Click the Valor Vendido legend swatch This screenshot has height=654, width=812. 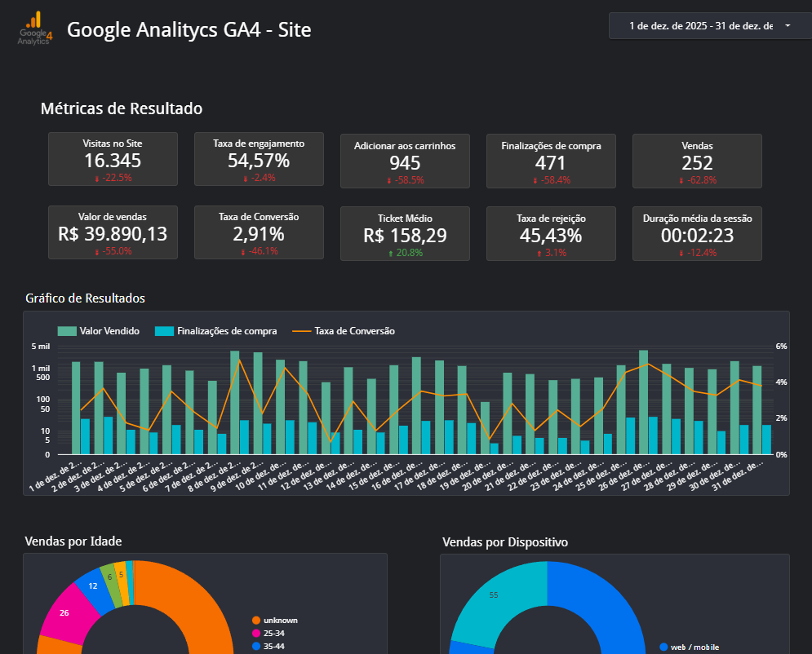pos(67,331)
